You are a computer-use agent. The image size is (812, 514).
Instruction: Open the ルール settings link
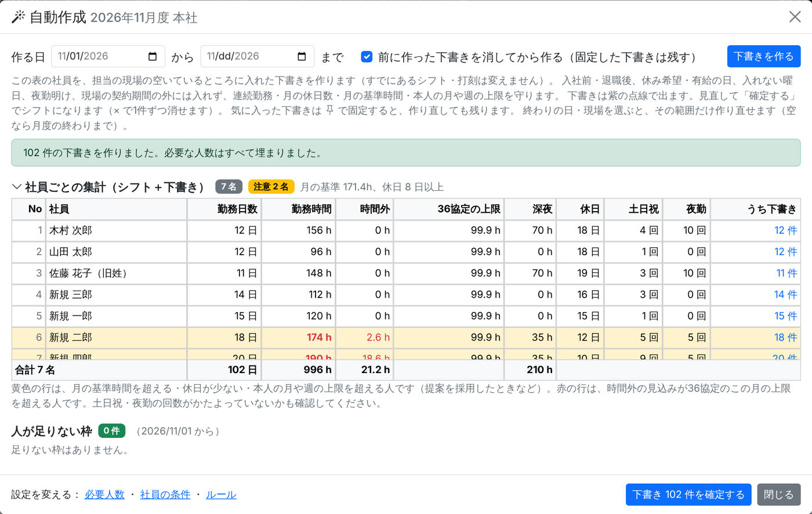(x=221, y=495)
